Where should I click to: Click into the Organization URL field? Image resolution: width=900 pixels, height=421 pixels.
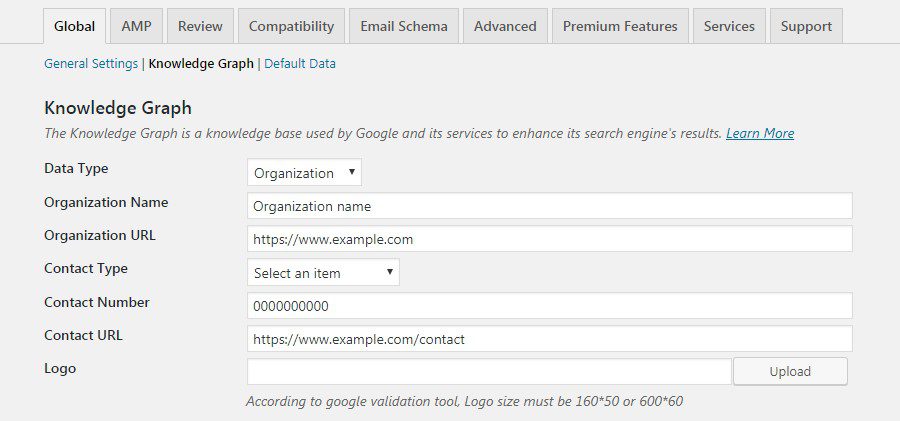click(x=550, y=239)
